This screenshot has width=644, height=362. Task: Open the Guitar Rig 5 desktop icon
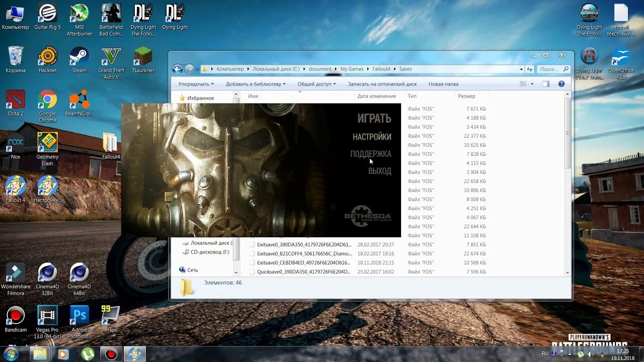(x=47, y=17)
